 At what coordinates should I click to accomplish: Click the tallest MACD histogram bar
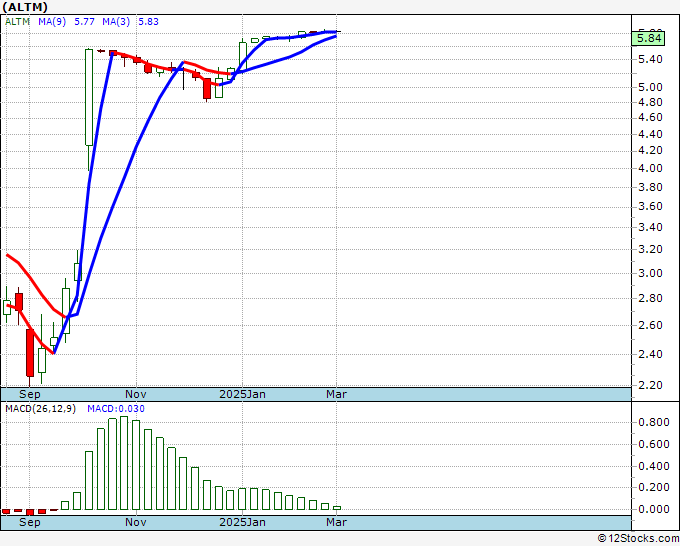tap(124, 463)
